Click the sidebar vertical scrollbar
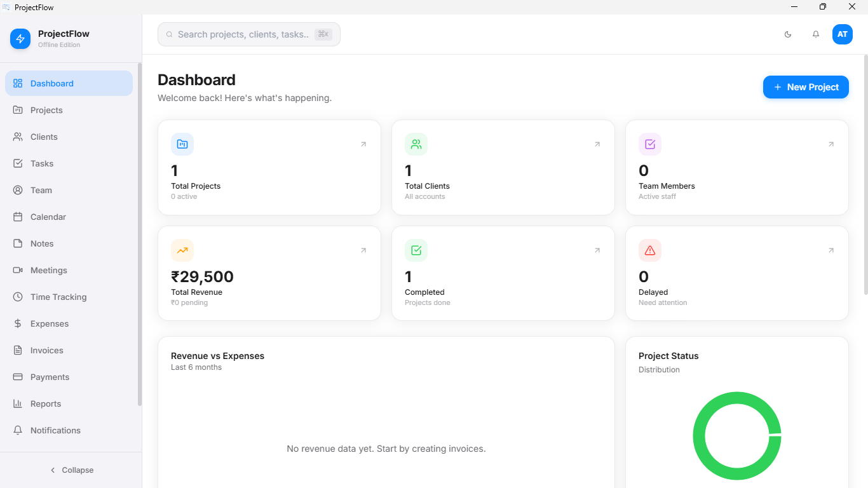Image resolution: width=868 pixels, height=488 pixels. click(140, 234)
